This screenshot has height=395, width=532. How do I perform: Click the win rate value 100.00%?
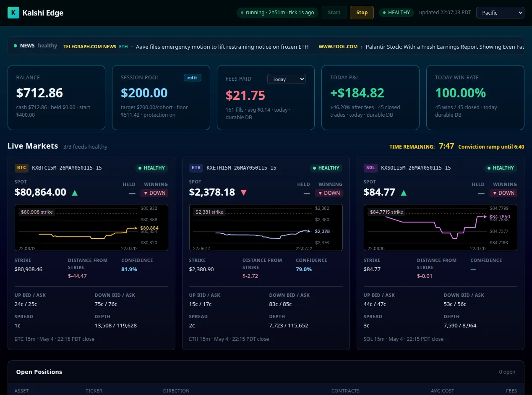(x=460, y=93)
